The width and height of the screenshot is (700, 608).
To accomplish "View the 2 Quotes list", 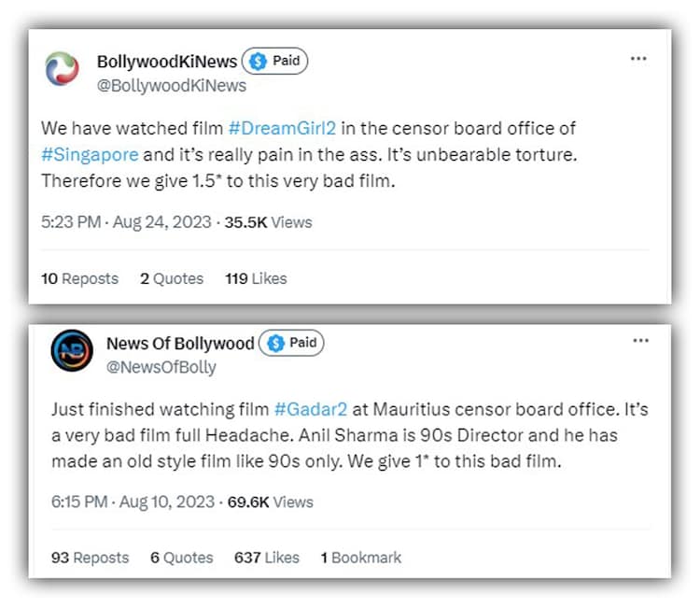I will click(x=172, y=278).
